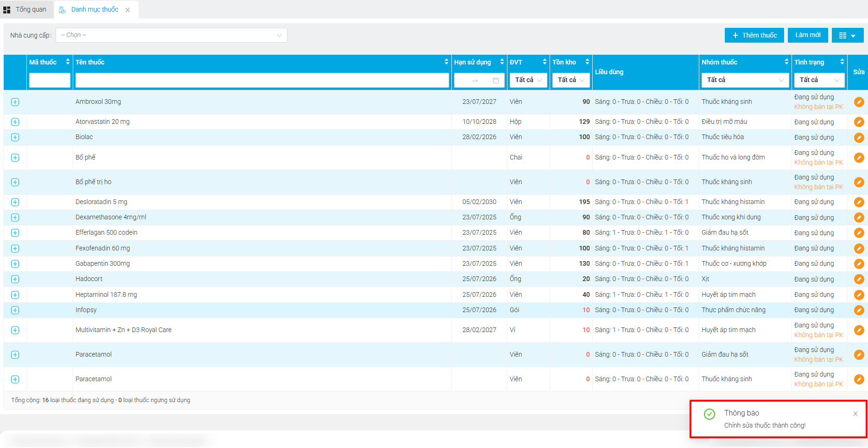
Task: Edit the Gabapentin 300mg entry
Action: [x=859, y=264]
